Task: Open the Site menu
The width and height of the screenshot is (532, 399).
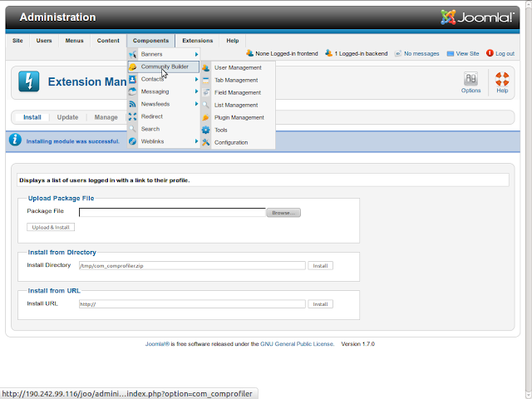Action: click(17, 41)
